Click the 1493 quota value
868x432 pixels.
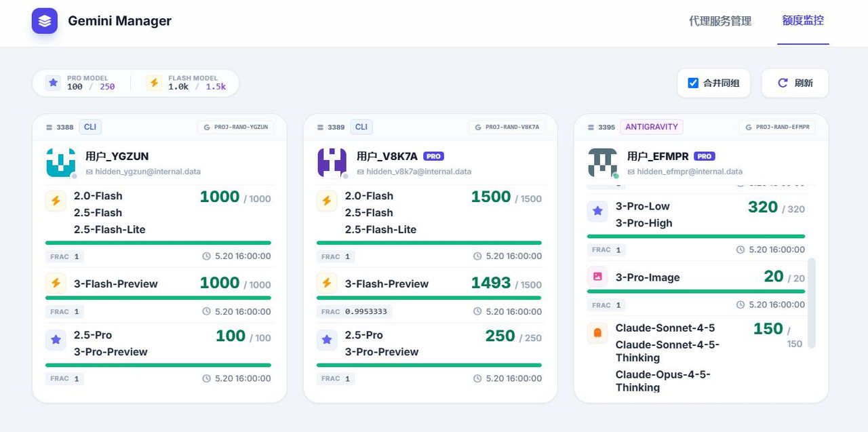click(x=491, y=283)
